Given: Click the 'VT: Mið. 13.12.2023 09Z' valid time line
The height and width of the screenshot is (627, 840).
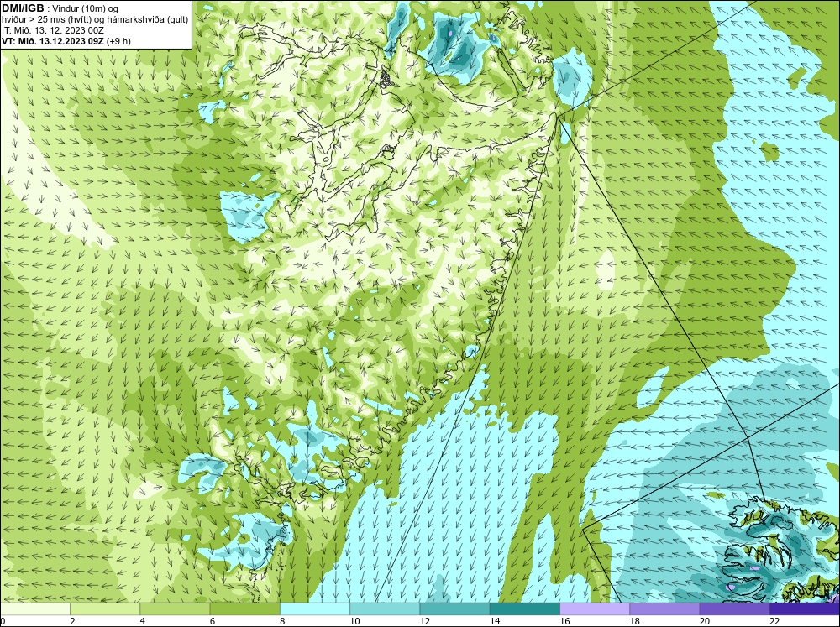Looking at the screenshot, I should click(66, 41).
